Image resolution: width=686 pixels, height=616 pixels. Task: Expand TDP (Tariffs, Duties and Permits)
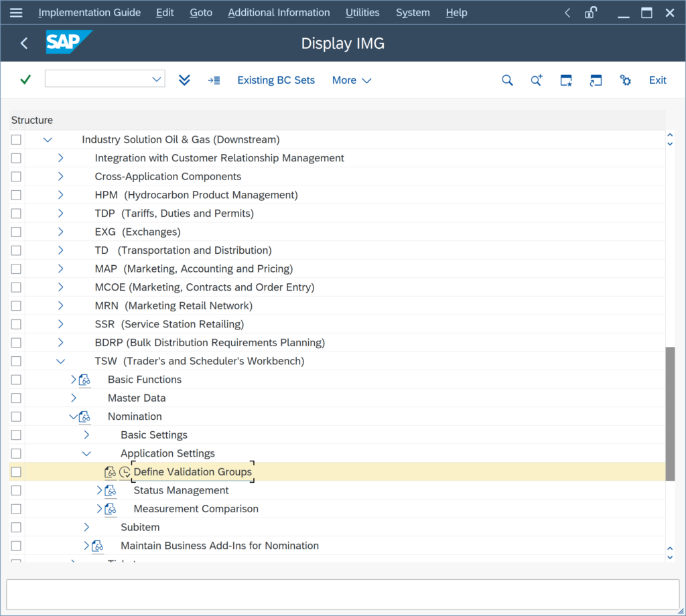coord(61,214)
